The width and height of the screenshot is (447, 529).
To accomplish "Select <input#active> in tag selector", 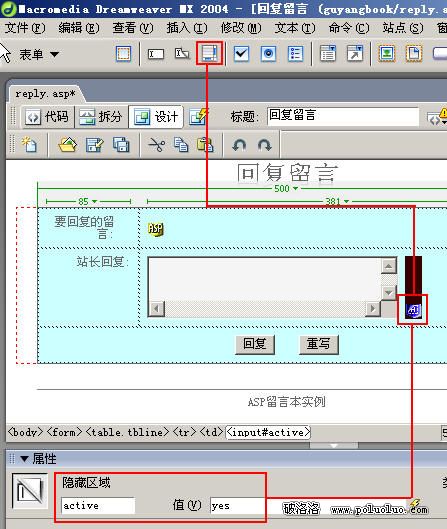I will click(x=269, y=432).
